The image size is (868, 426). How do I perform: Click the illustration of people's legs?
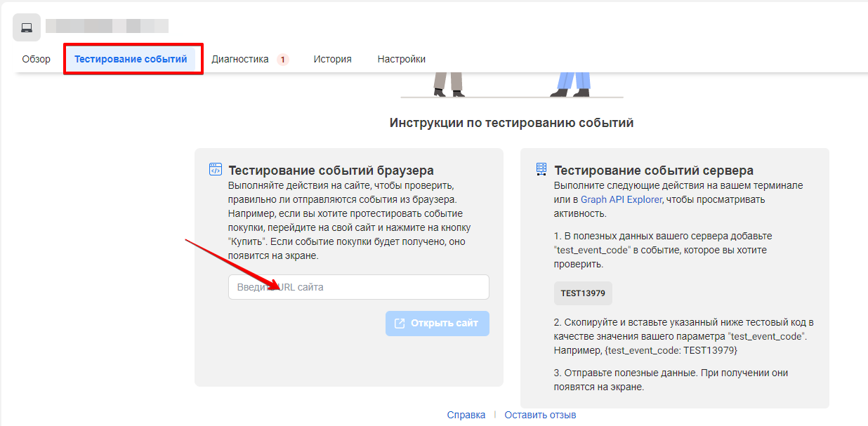click(x=511, y=84)
